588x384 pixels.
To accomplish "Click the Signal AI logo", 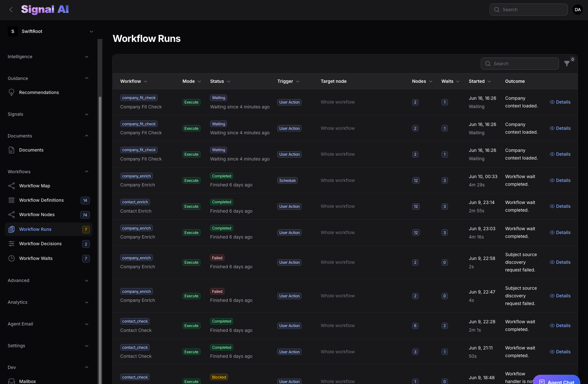I will click(x=45, y=10).
